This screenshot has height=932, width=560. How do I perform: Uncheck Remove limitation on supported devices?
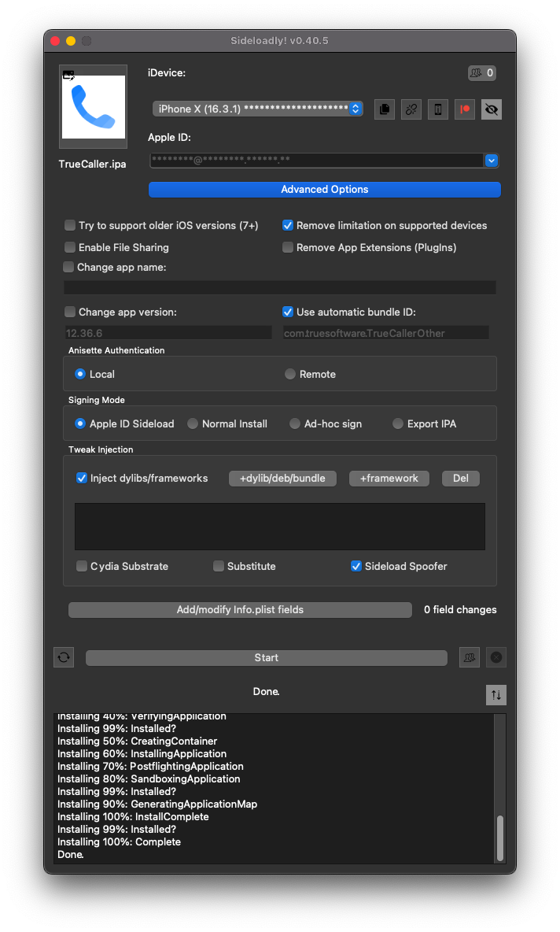click(288, 225)
